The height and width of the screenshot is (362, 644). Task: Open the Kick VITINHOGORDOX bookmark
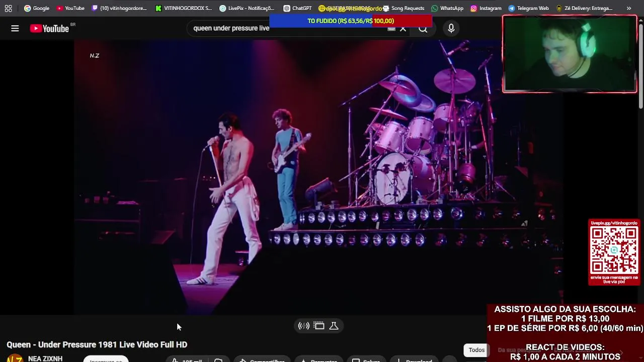pos(184,8)
